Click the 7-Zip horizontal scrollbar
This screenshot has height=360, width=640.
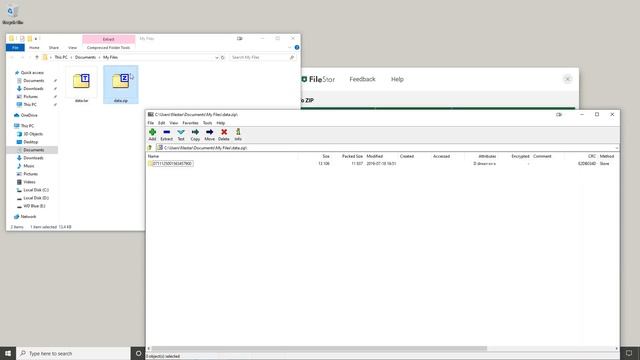point(319,349)
